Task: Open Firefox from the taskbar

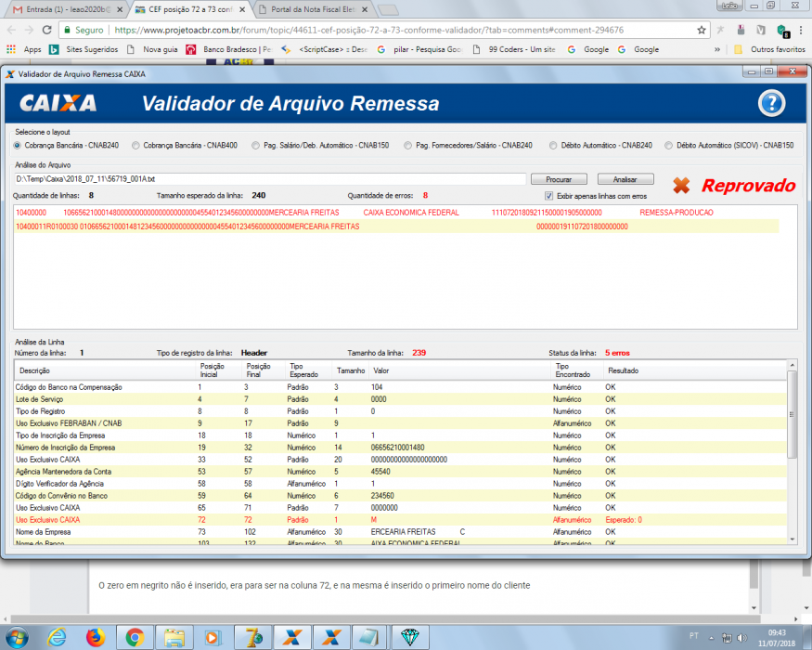Action: 96,637
